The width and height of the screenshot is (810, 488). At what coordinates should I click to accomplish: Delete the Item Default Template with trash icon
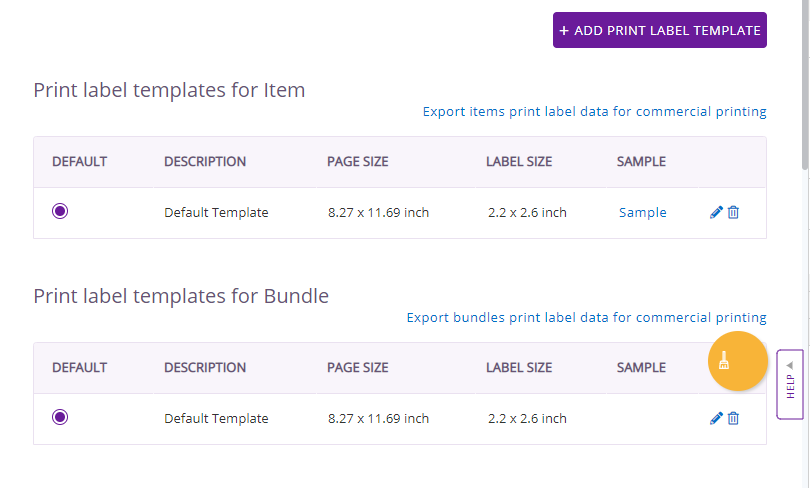click(733, 212)
